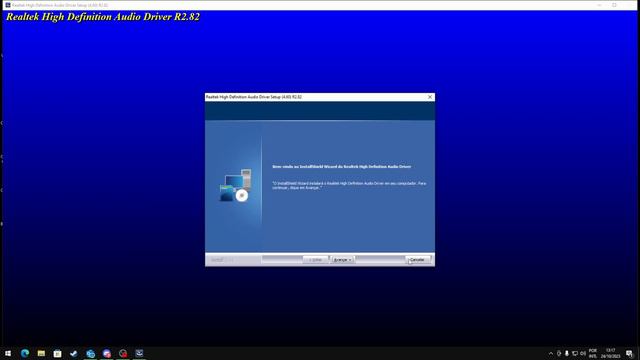The width and height of the screenshot is (640, 360).
Task: Click the tray icon next to the chevron
Action: click(559, 353)
